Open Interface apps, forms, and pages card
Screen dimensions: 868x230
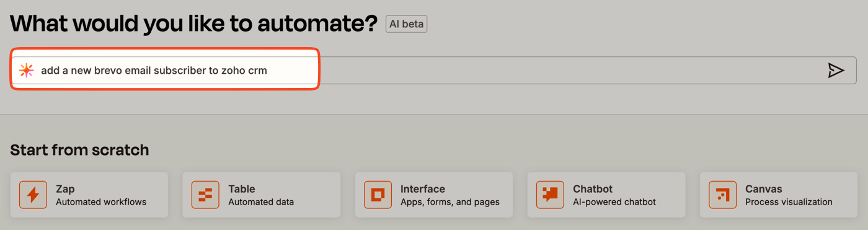434,195
